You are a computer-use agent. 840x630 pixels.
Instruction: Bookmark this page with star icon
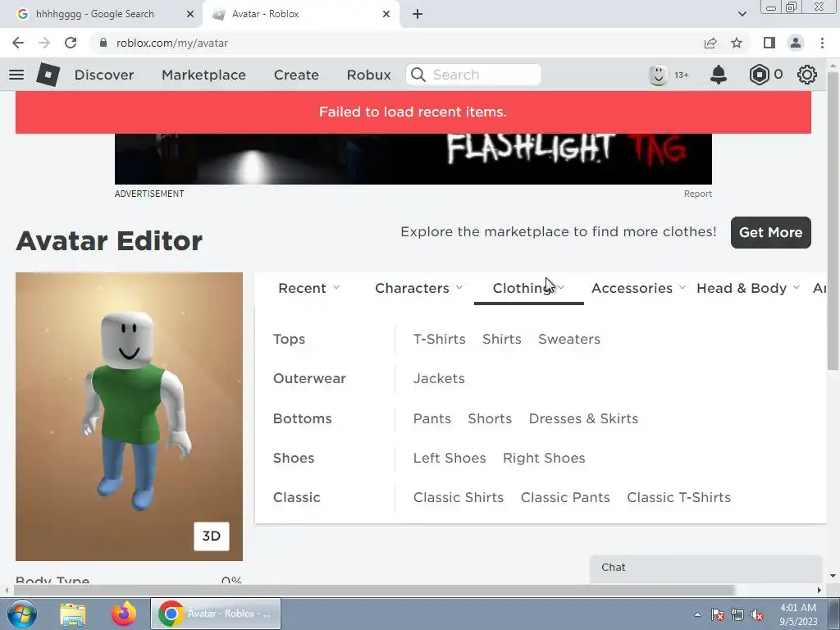[x=737, y=43]
